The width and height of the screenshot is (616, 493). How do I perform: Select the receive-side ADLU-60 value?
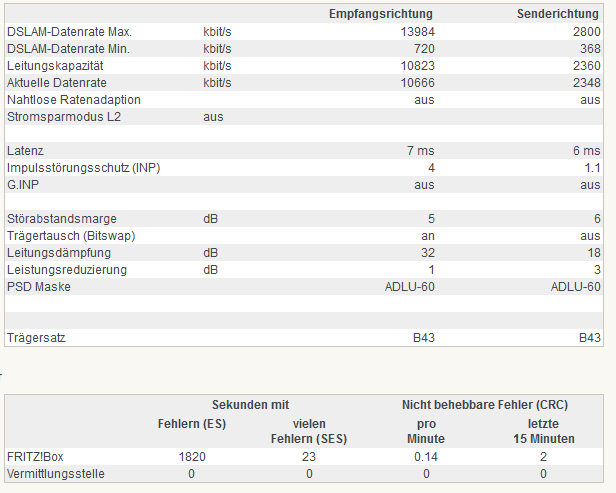tap(410, 287)
